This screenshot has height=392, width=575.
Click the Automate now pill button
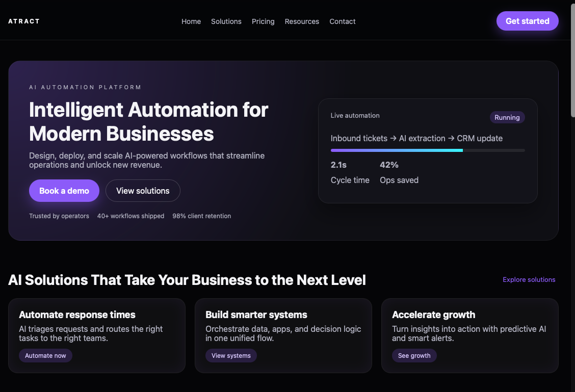coord(45,355)
